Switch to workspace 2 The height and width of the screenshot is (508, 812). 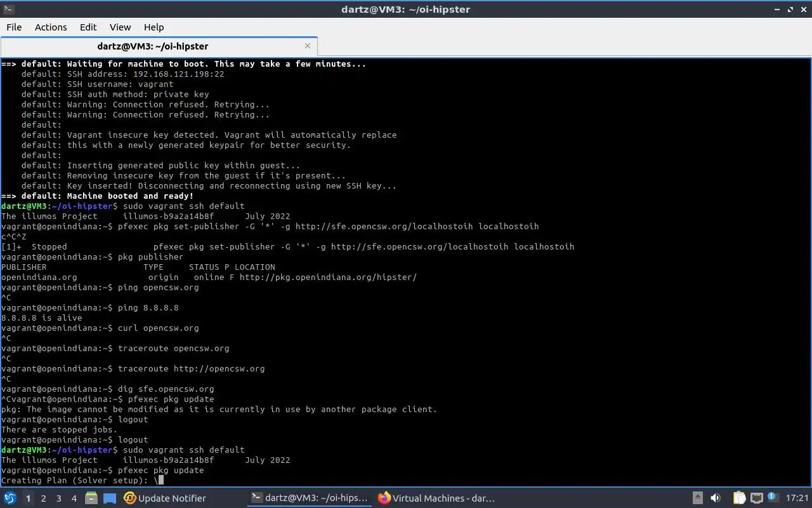click(43, 498)
